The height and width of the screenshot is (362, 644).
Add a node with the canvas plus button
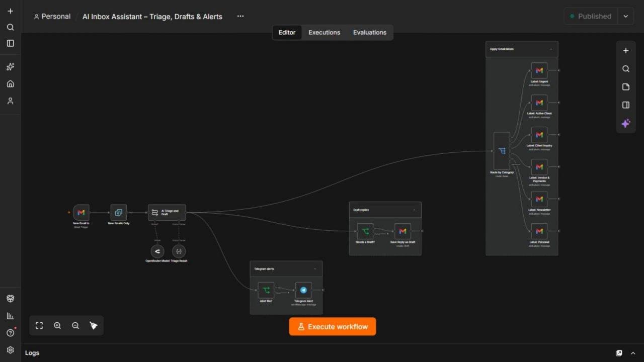626,51
